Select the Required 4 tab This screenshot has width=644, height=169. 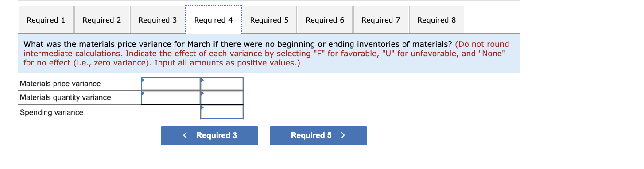213,20
